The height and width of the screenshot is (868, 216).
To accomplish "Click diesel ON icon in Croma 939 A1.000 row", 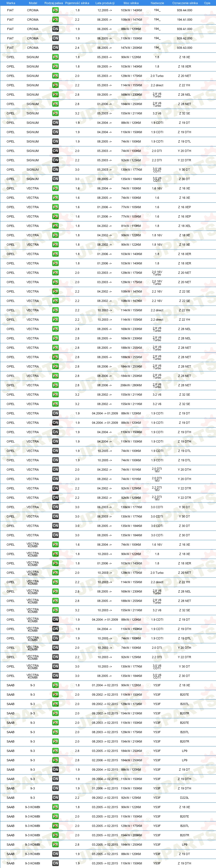I will click(x=55, y=29).
